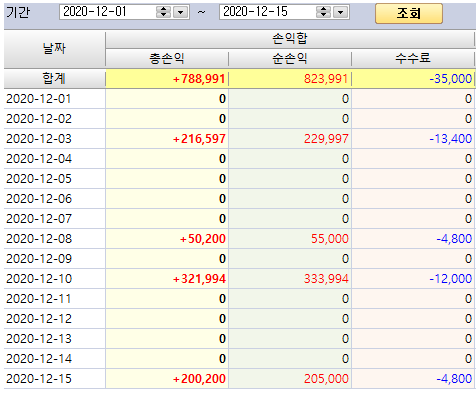The image size is (476, 398).
Task: Click the 205,000 net profit cell
Action: (290, 379)
